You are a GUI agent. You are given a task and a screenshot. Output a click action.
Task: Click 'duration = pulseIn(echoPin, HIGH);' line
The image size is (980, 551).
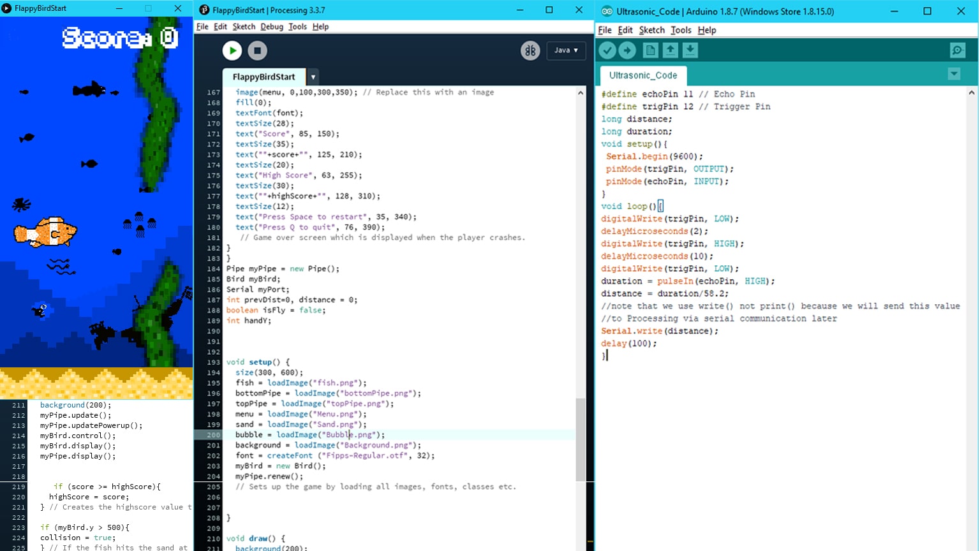click(x=688, y=281)
